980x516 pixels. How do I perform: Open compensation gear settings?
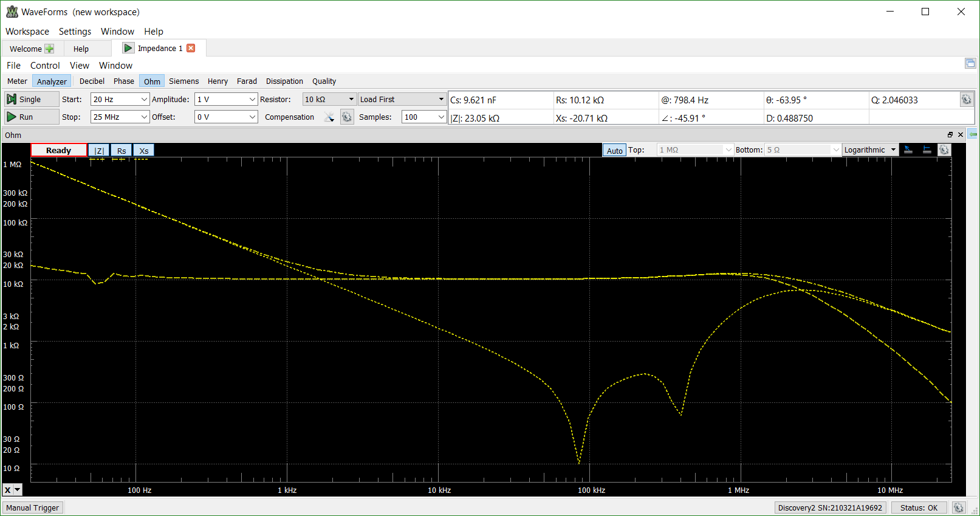(x=347, y=117)
